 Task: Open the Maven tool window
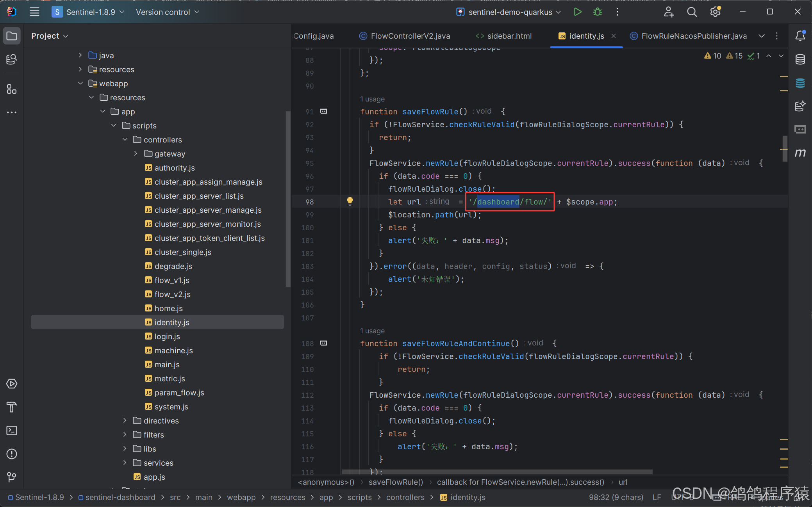click(x=800, y=153)
